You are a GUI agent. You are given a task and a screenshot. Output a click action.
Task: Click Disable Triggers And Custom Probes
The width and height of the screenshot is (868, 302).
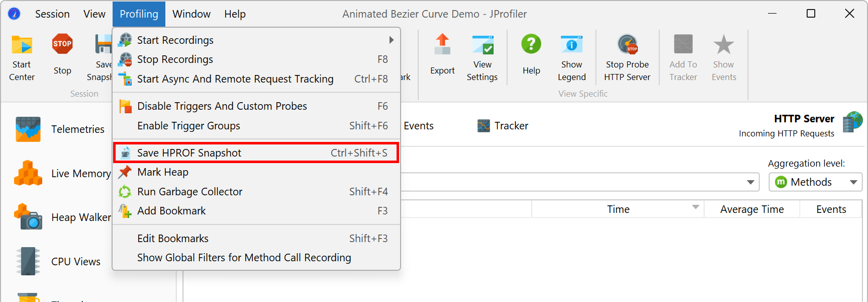[222, 106]
